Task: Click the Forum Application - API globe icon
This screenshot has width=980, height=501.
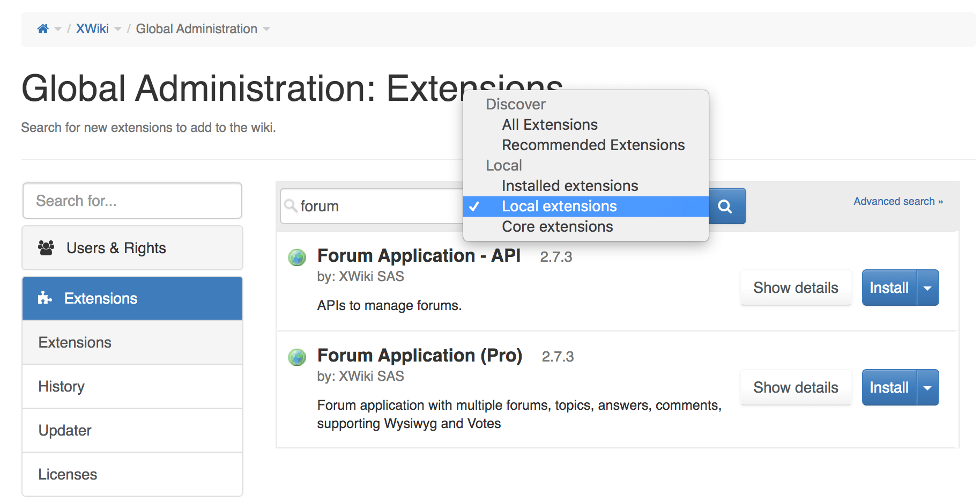Action: [297, 257]
